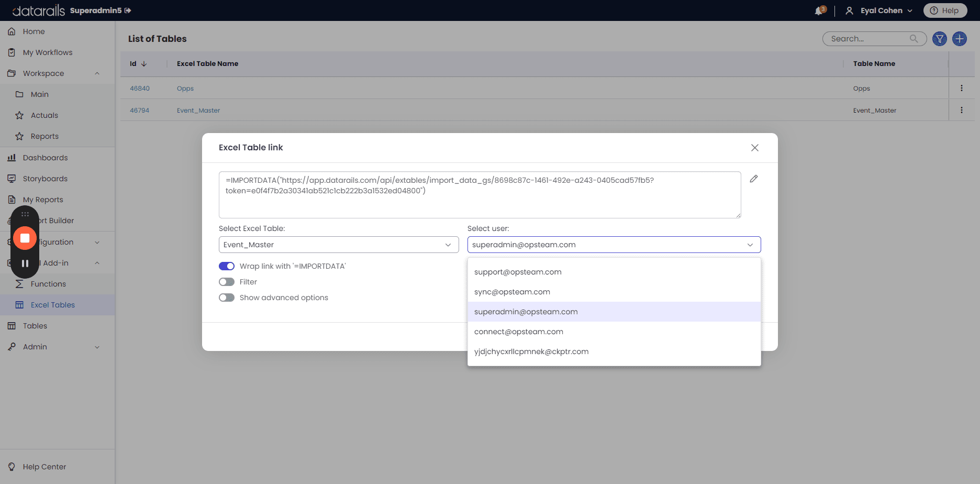Click the Help button

coord(945,10)
